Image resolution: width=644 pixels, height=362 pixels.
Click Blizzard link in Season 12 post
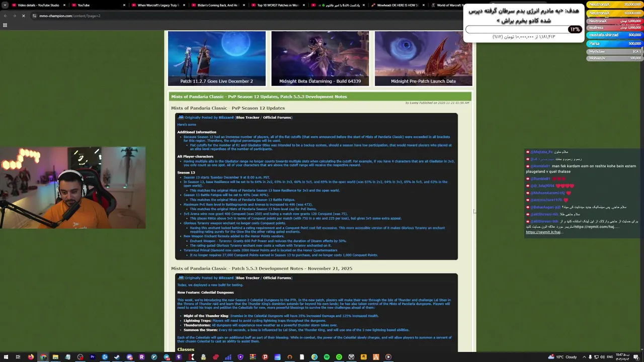point(226,117)
